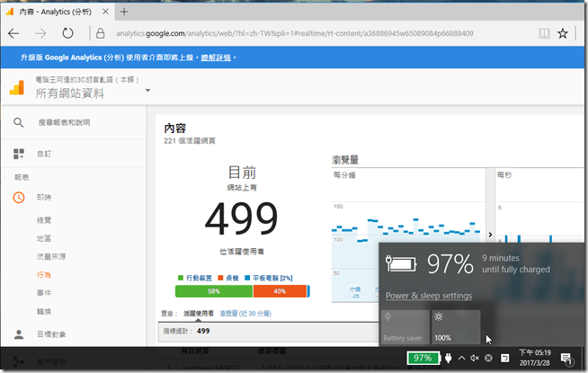The height and width of the screenshot is (373, 588).
Task: Open the Action Center notification icon
Action: [566, 359]
